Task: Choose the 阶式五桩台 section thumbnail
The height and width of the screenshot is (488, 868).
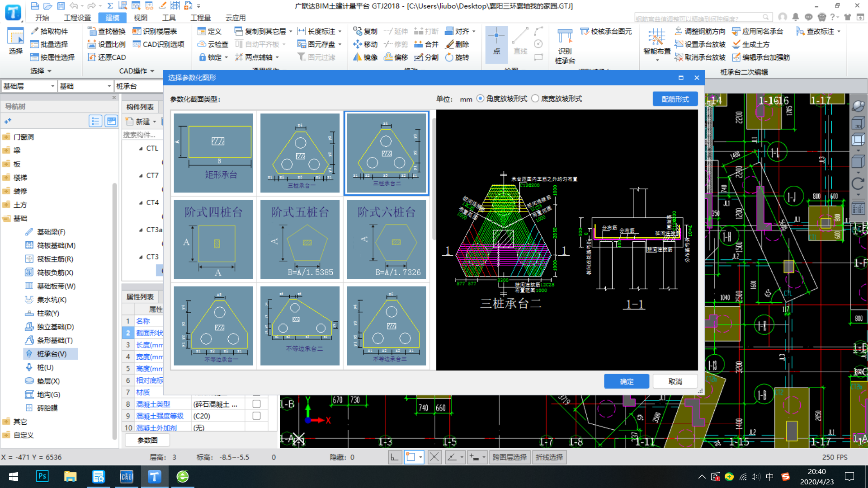Action: [300, 239]
